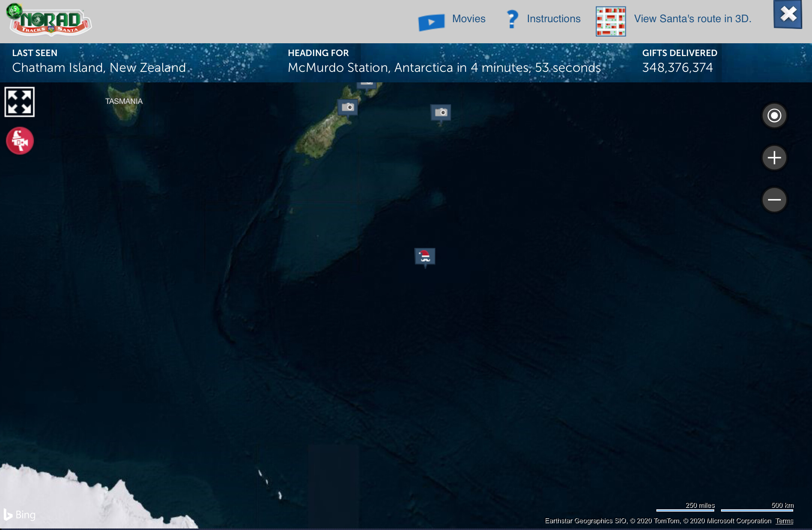Open the Movies video icon
The image size is (812, 530).
[x=431, y=22]
